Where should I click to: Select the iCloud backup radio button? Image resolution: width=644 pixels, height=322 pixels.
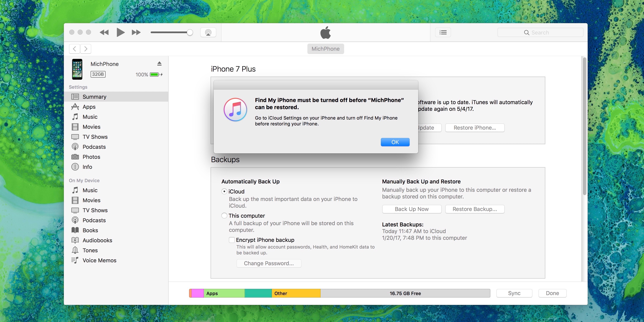(224, 192)
